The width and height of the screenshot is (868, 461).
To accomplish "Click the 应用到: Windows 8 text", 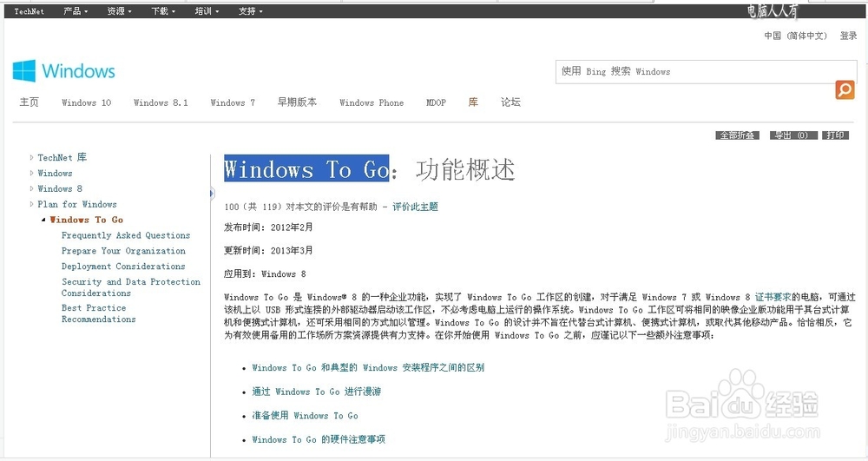I will click(x=265, y=274).
